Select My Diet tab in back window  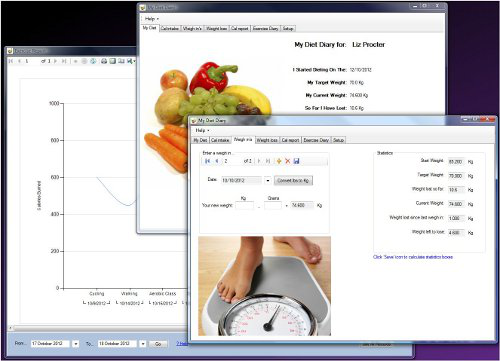click(149, 28)
